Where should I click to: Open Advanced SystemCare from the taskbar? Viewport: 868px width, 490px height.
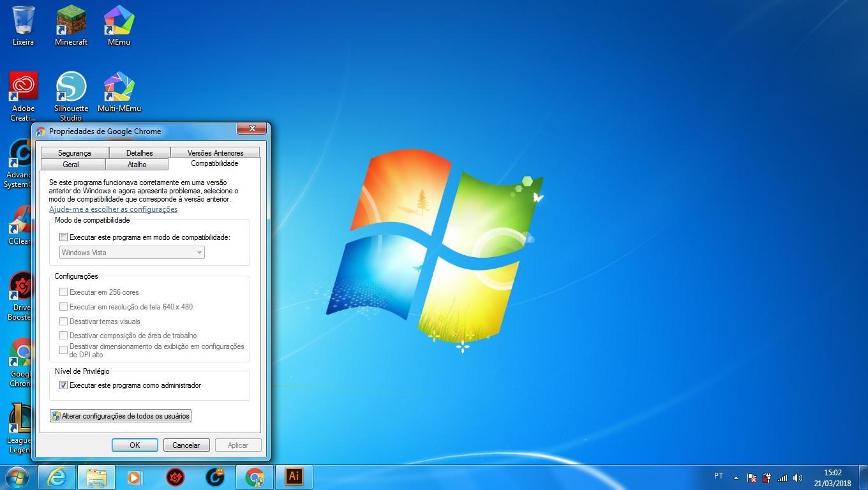pos(215,477)
